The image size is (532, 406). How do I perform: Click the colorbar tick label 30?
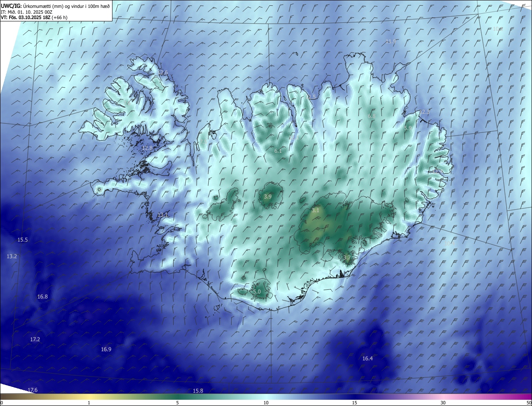click(x=443, y=403)
